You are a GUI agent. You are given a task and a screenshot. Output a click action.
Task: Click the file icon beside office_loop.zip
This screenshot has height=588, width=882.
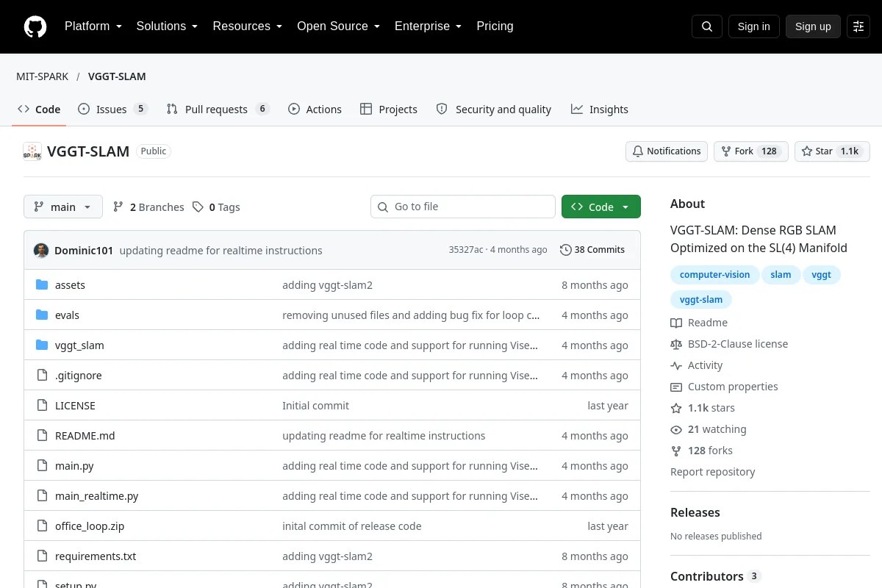coord(42,526)
